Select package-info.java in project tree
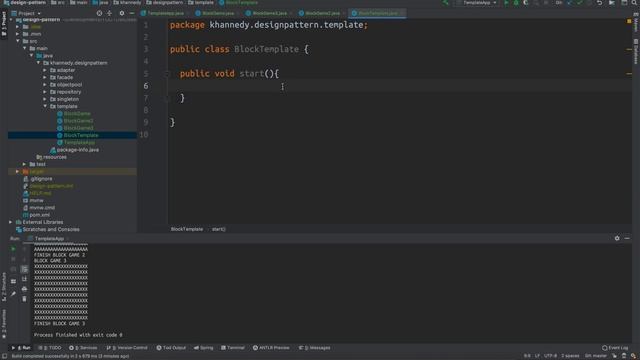 (74, 150)
